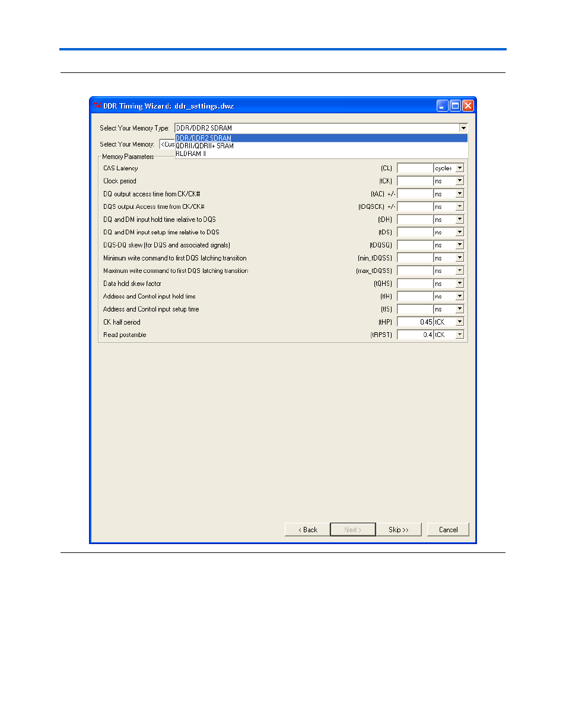This screenshot has width=566, height=728.
Task: Open the tAC unit dropdown
Action: pos(459,194)
